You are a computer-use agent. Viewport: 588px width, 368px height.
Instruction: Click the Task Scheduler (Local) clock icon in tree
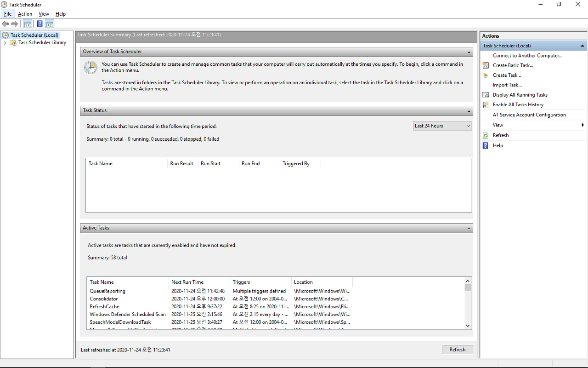pyautogui.click(x=5, y=35)
